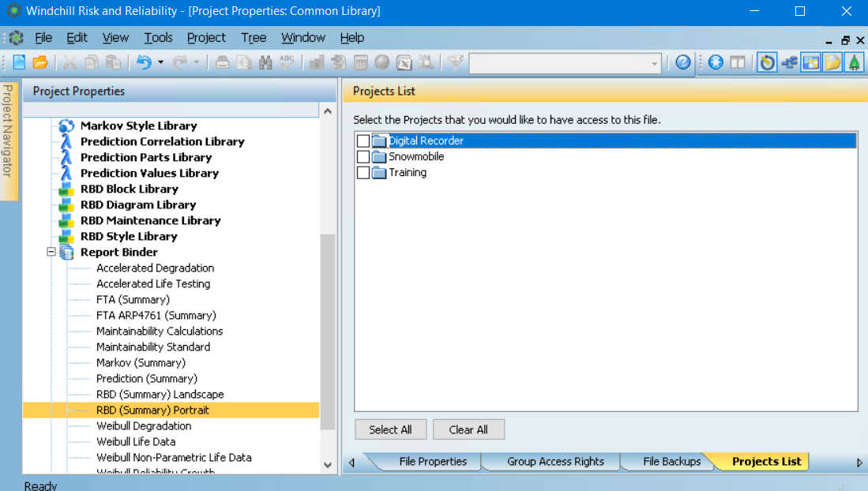
Task: Open the Project menu
Action: 206,38
